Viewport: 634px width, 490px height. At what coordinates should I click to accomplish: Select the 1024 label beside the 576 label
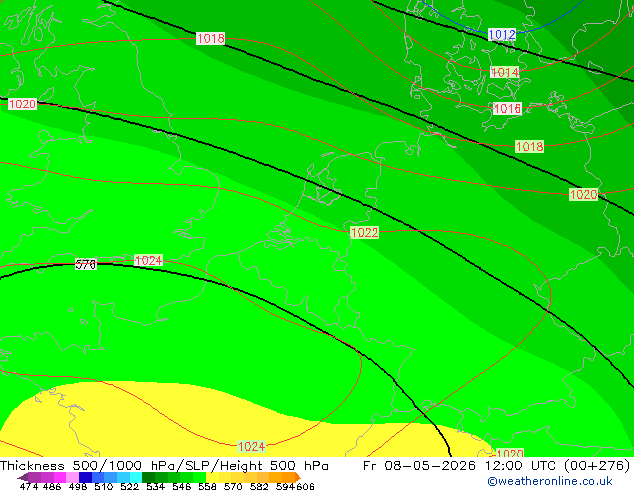148,260
